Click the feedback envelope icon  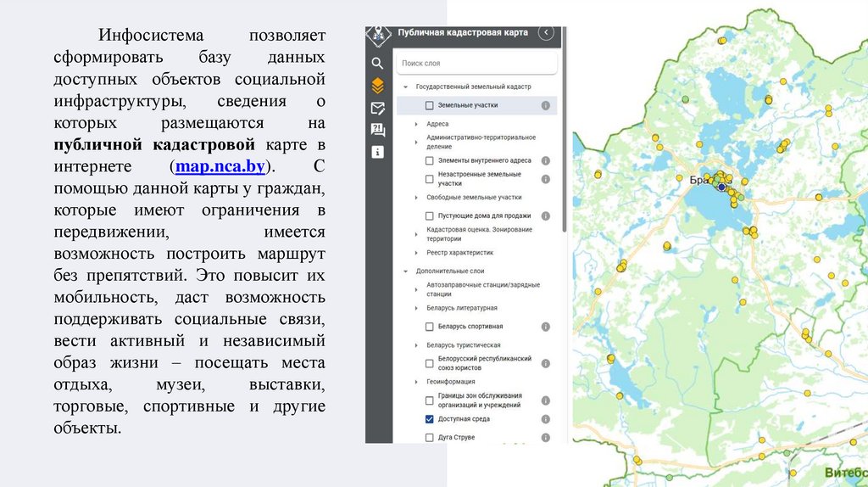point(377,107)
